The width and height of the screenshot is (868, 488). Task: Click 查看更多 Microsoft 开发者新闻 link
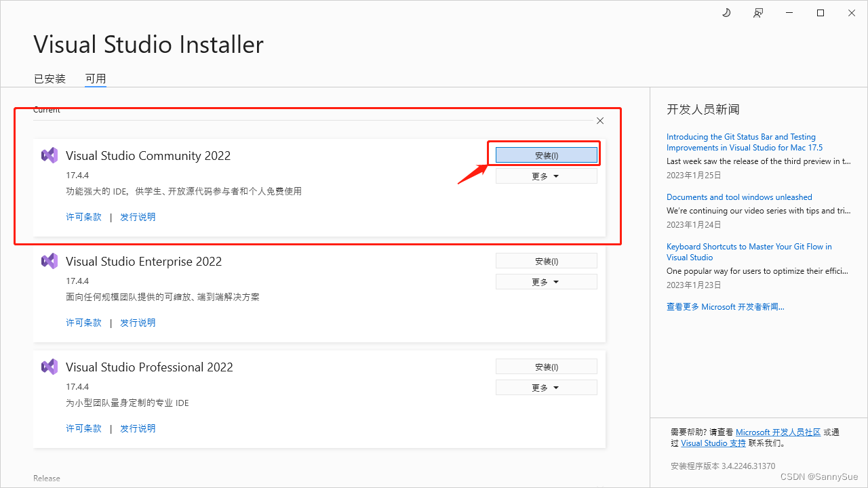tap(725, 307)
